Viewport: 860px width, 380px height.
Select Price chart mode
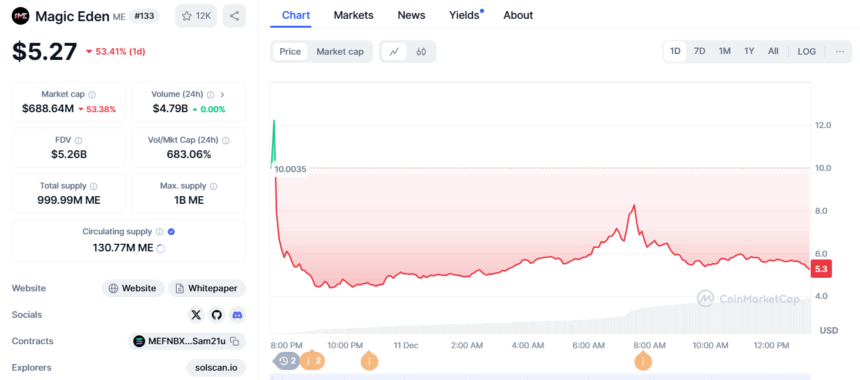[290, 52]
